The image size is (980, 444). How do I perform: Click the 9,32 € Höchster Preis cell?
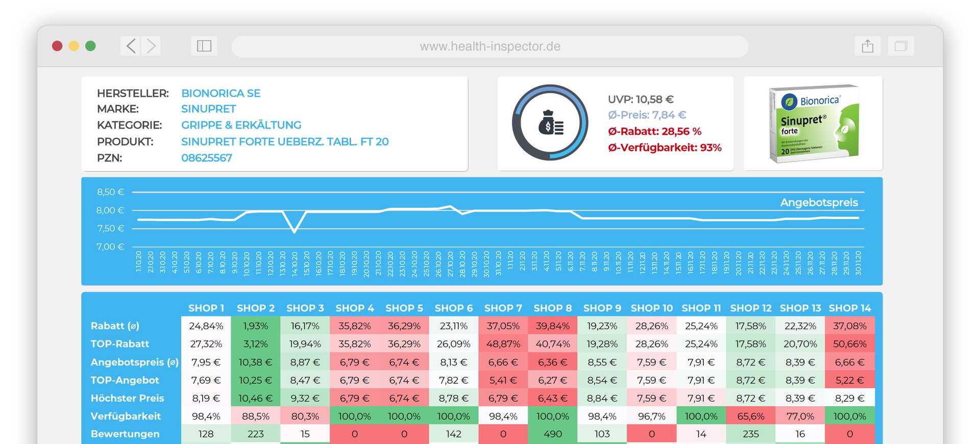pyautogui.click(x=305, y=398)
